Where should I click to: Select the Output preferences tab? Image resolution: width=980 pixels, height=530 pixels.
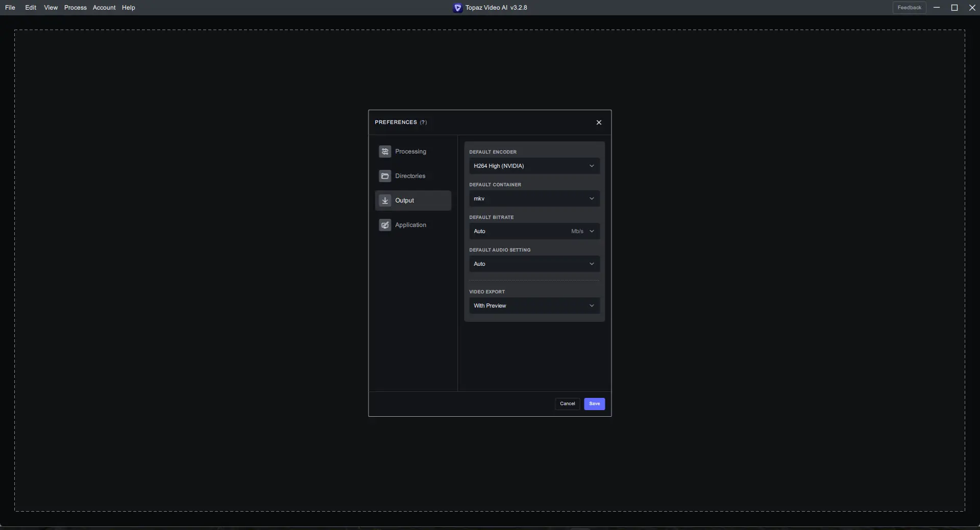[x=413, y=200]
